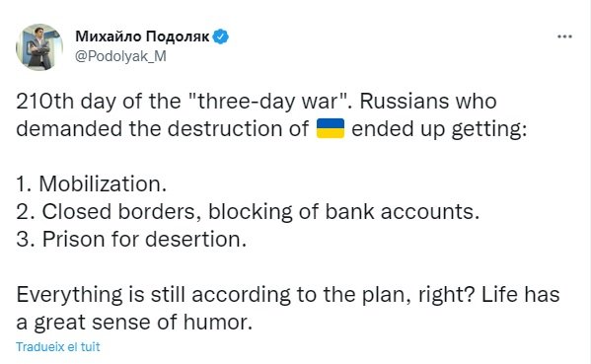Image resolution: width=591 pixels, height=364 pixels.
Task: Click the words 'Russians who' in the tweet
Action: (428, 102)
